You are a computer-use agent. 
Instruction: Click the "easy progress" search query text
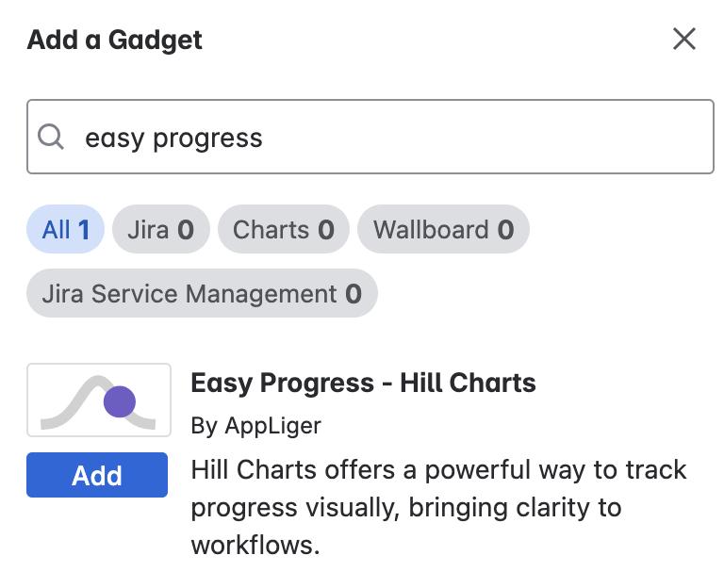tap(173, 138)
